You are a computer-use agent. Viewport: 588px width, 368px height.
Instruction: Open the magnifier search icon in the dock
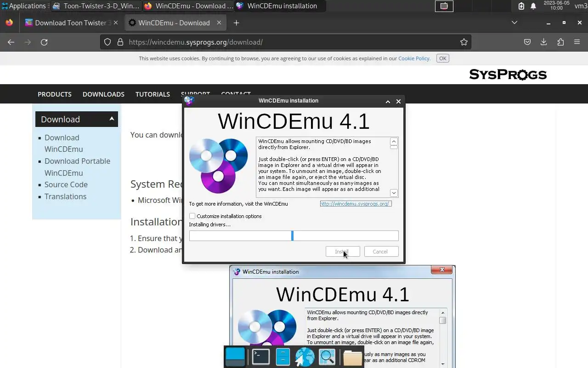(x=327, y=356)
